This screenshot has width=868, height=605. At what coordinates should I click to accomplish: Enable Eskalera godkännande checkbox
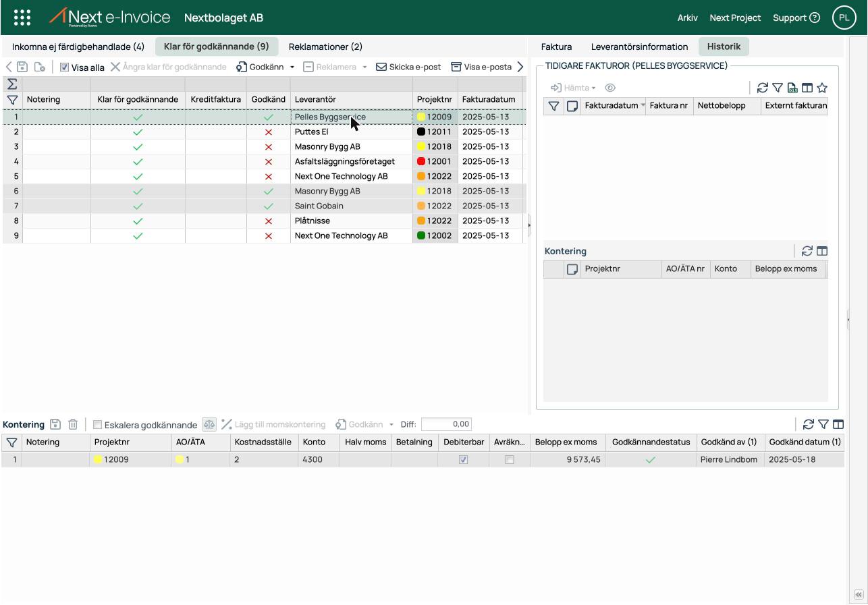coord(97,425)
